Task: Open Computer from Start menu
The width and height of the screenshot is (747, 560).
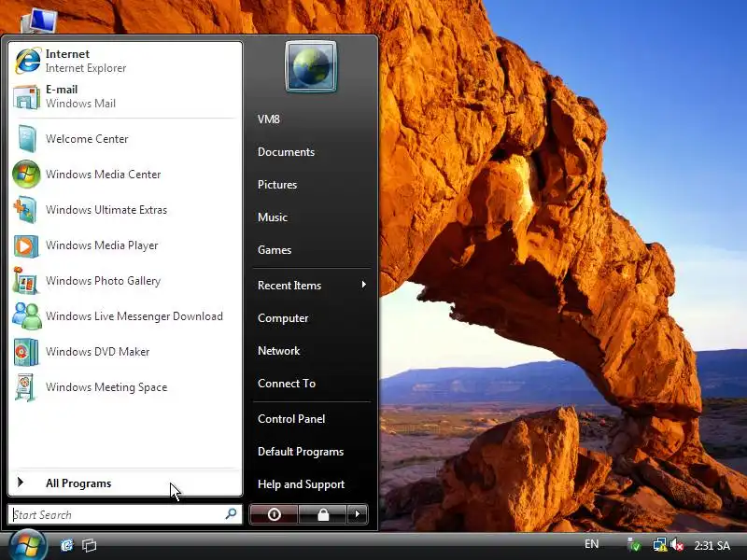Action: click(x=283, y=318)
